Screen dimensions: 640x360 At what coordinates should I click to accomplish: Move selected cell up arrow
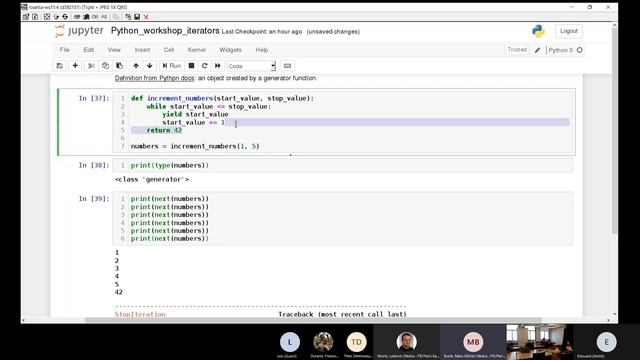click(x=136, y=66)
